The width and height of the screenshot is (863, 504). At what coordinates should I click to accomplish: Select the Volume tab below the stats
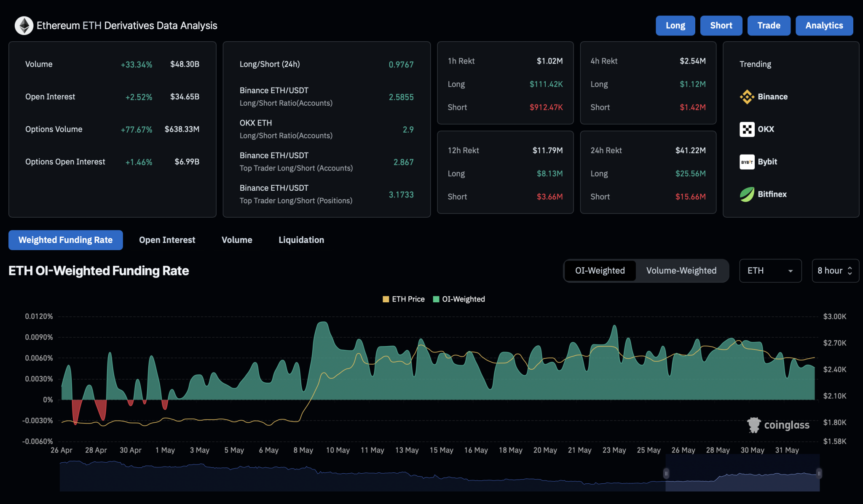coord(236,240)
